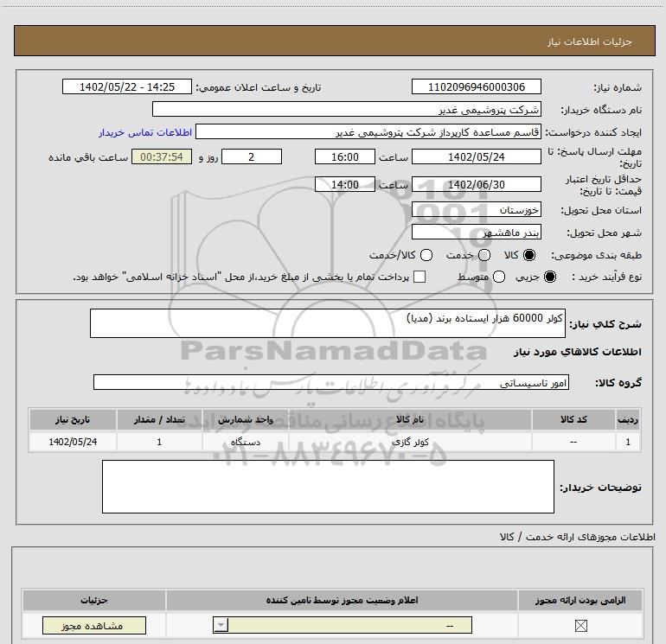The height and width of the screenshot is (644, 666).
Task: Click the واحد شمارش column header
Action: click(x=246, y=420)
